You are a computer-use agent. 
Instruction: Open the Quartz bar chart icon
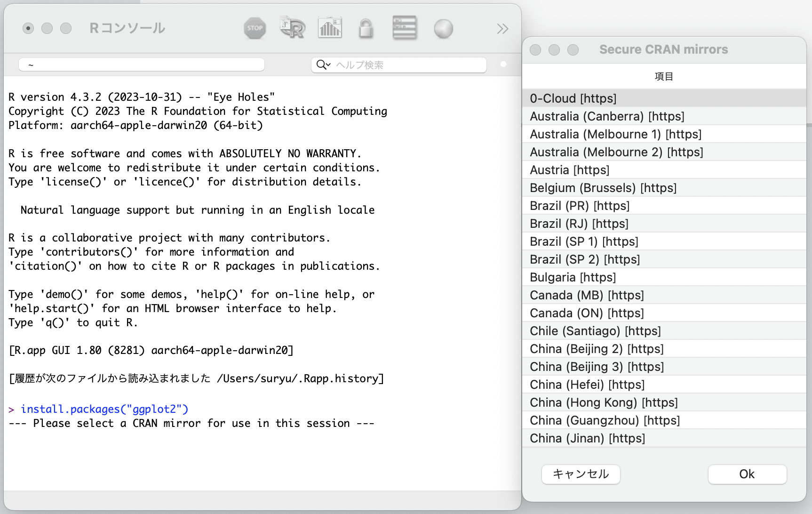[330, 28]
